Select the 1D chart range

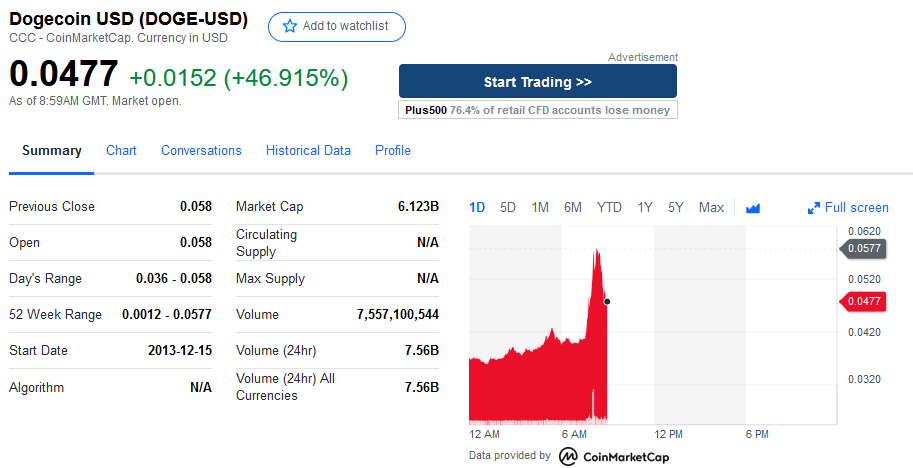(x=477, y=207)
